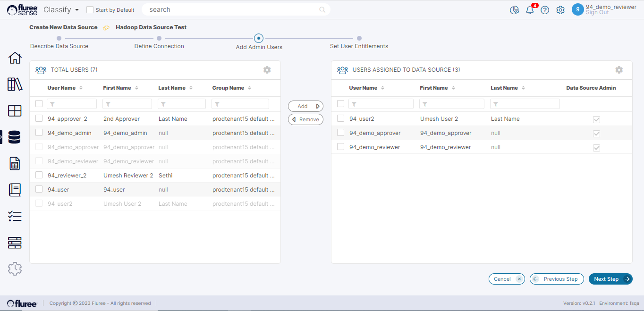Tick the 94_user2 assigned user checkbox

(340, 118)
